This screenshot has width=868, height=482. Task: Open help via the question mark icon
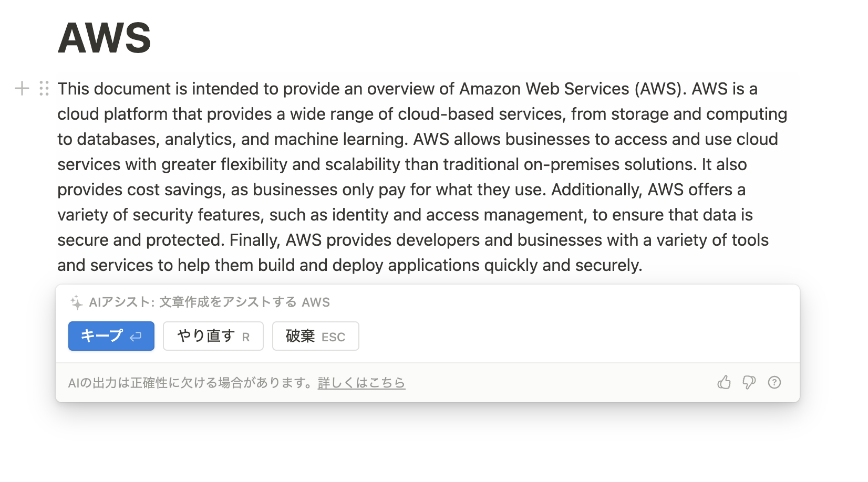[x=774, y=382]
